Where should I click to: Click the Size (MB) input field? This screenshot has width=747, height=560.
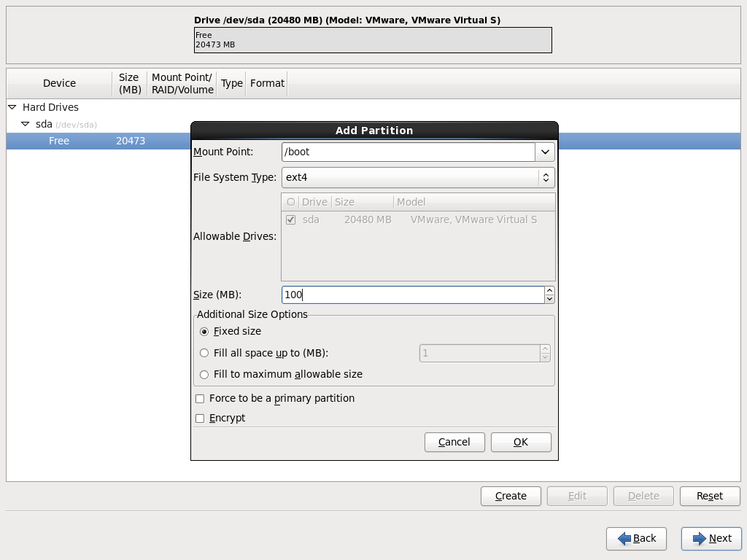409,295
